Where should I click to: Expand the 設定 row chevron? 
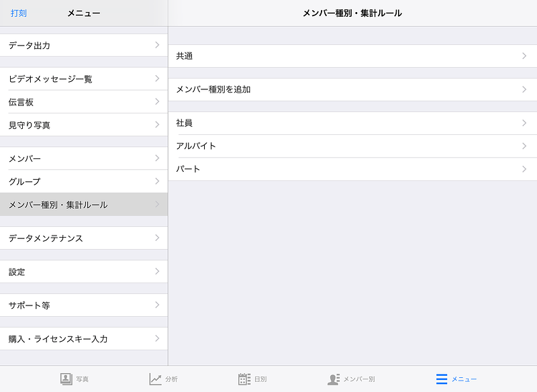pos(157,272)
